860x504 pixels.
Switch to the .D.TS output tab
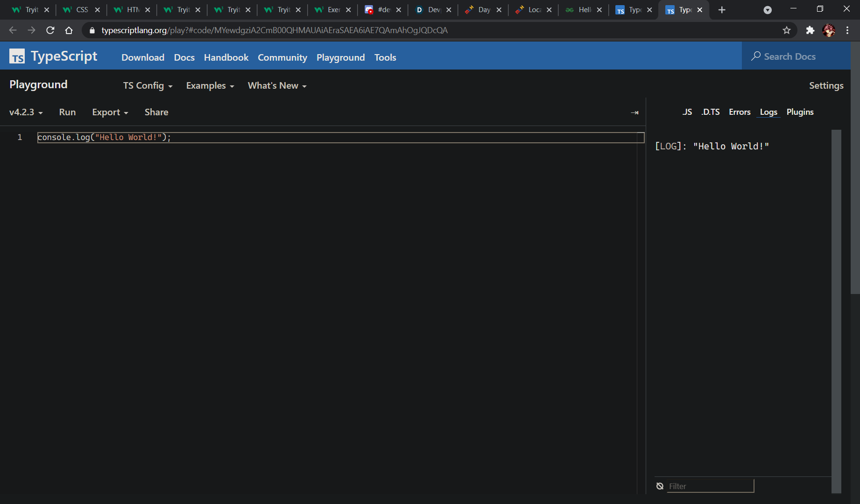[x=711, y=112]
